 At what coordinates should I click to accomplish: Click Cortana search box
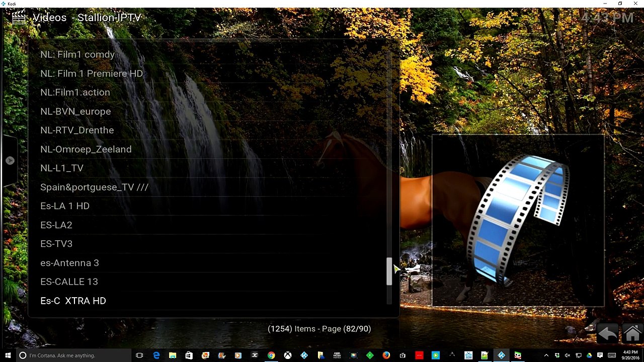(73, 355)
